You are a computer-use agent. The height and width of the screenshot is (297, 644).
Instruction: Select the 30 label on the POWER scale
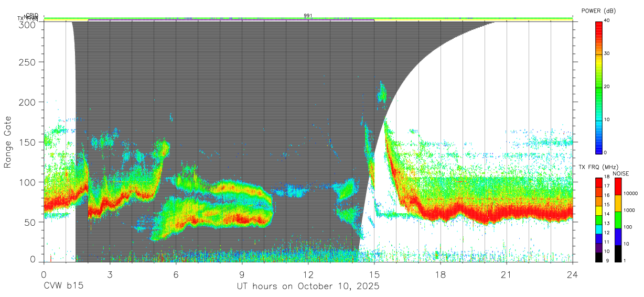click(607, 54)
